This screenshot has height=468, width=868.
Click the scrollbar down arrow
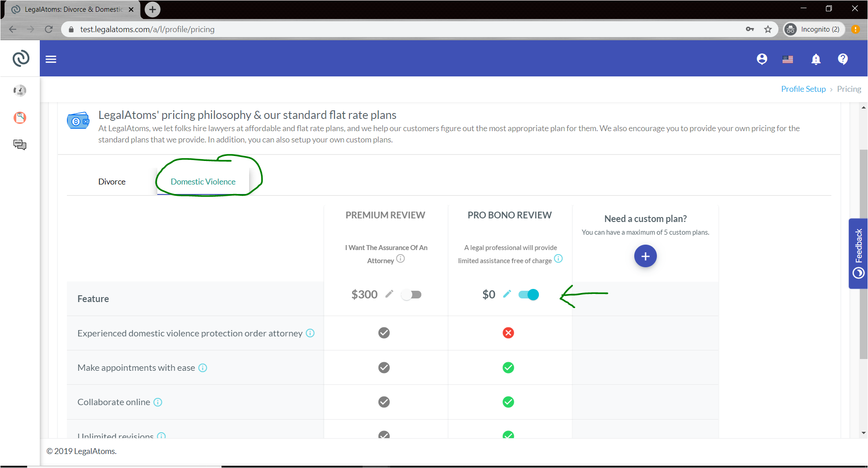863,433
